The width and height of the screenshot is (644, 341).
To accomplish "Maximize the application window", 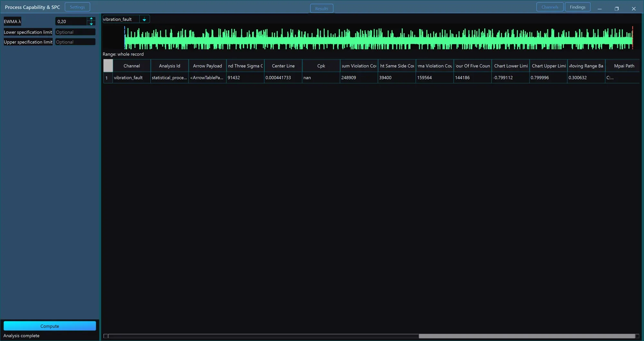I will coord(617,9).
